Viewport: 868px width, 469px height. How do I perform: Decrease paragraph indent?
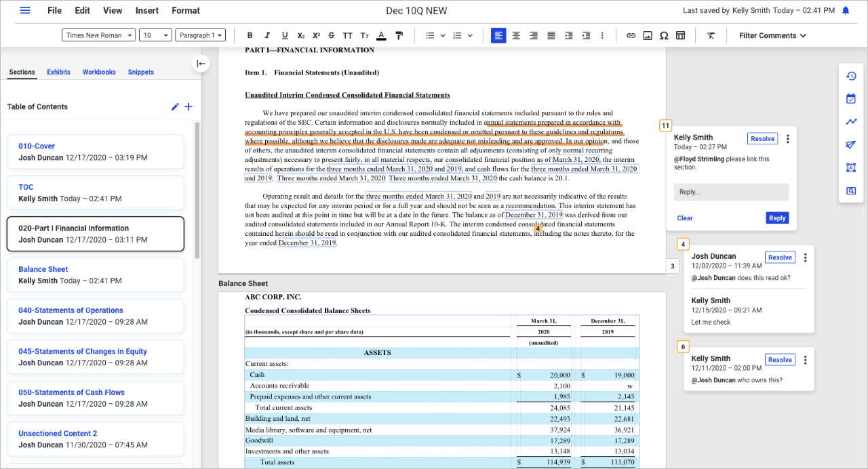click(x=569, y=35)
